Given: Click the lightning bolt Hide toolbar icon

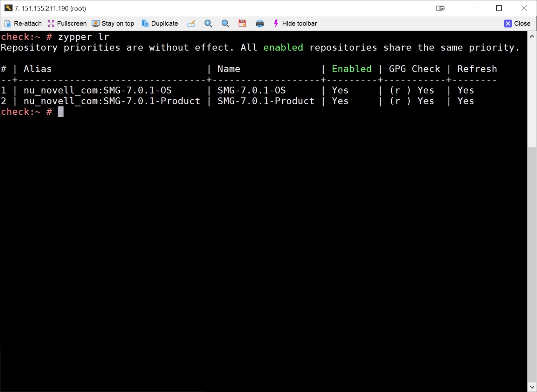Looking at the screenshot, I should [x=275, y=23].
